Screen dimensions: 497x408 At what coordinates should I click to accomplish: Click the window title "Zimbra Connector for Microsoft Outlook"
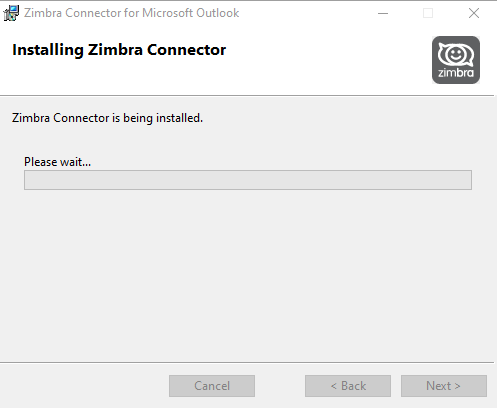(x=132, y=13)
